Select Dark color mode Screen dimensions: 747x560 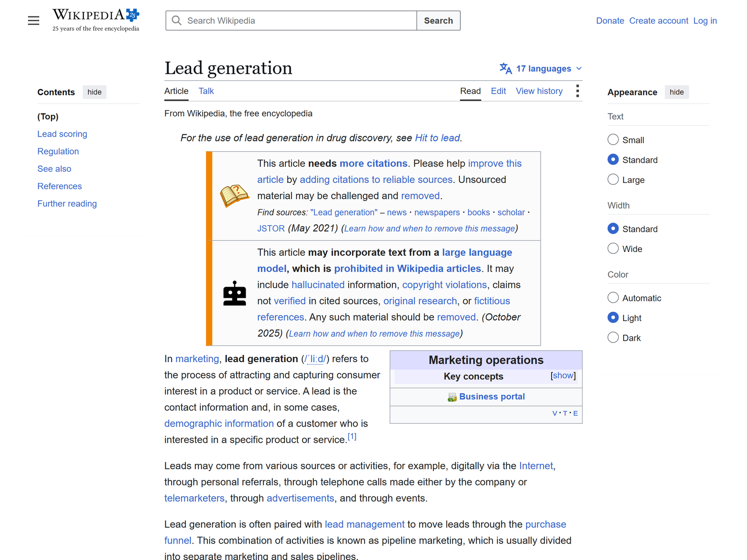[x=613, y=337]
